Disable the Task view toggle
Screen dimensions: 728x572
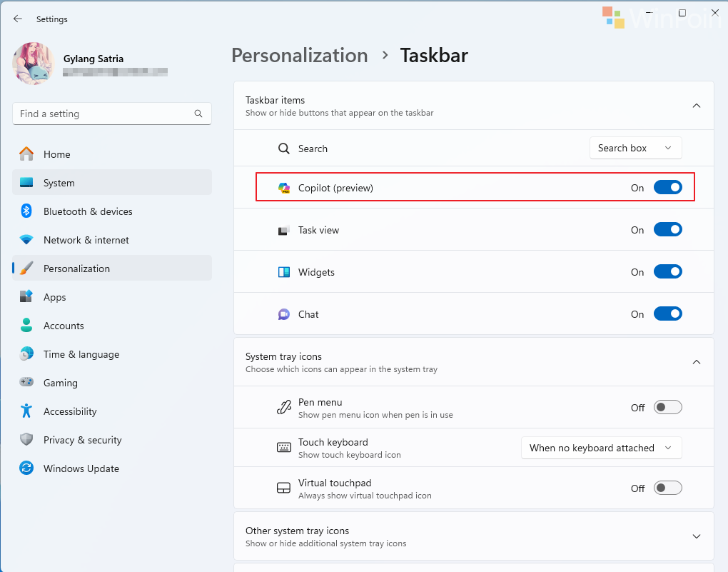point(667,230)
